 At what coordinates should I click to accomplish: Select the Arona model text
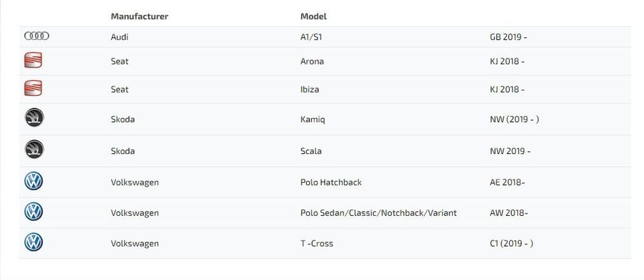[x=312, y=62]
